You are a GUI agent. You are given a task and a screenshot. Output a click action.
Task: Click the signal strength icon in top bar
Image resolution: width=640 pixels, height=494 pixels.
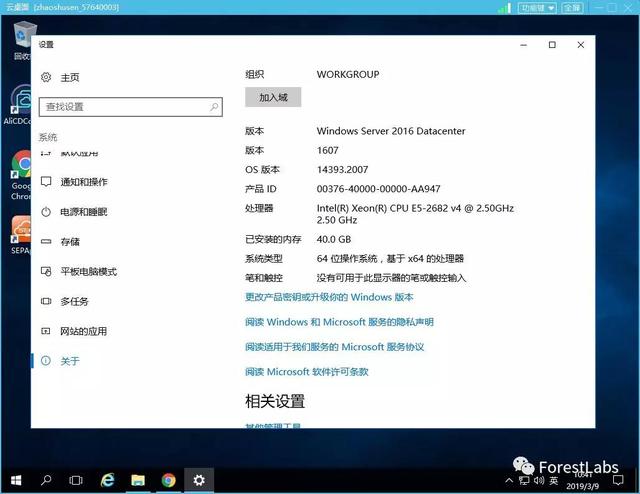(504, 8)
